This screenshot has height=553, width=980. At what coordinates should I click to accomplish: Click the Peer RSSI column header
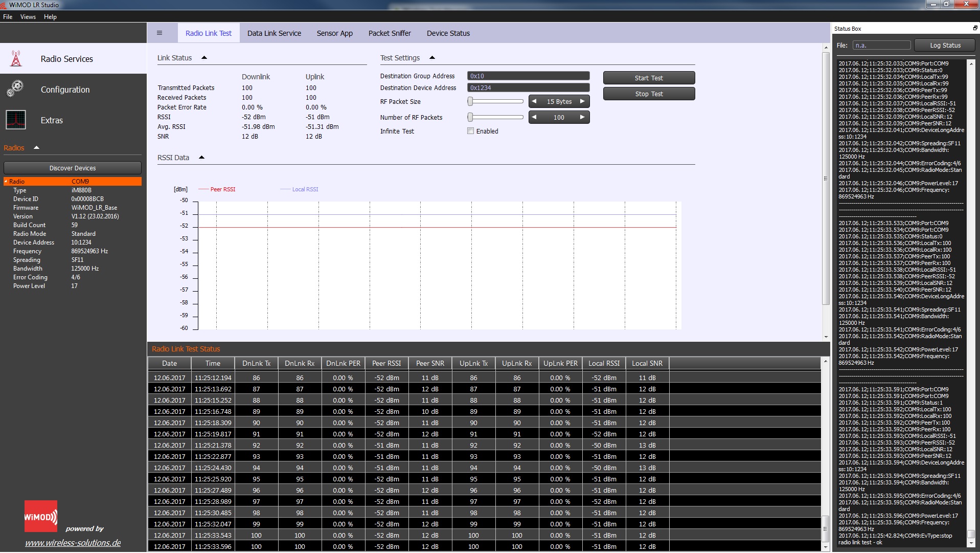(x=386, y=363)
